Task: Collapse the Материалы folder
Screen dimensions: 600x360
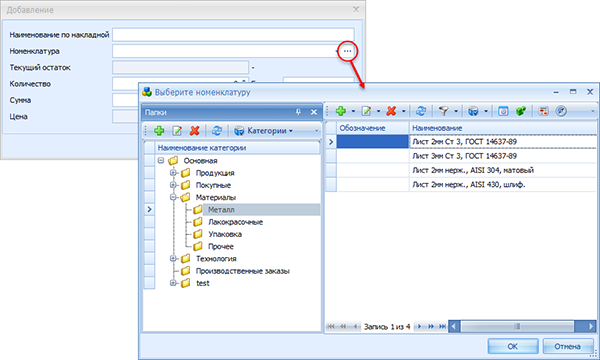Action: tap(173, 197)
